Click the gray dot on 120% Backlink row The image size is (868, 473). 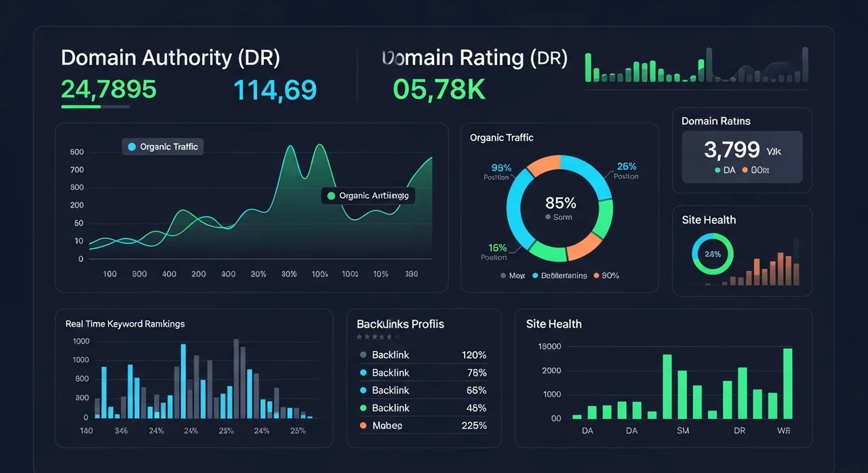[363, 355]
